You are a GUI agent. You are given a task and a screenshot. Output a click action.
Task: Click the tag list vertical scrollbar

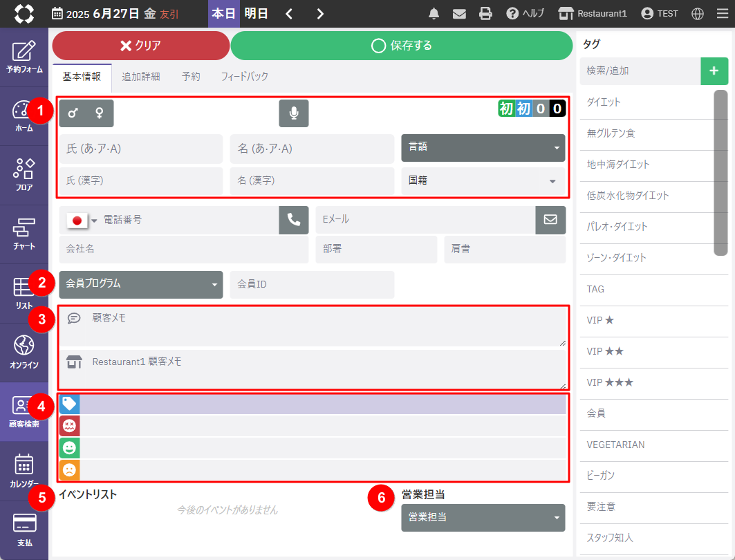[x=720, y=173]
